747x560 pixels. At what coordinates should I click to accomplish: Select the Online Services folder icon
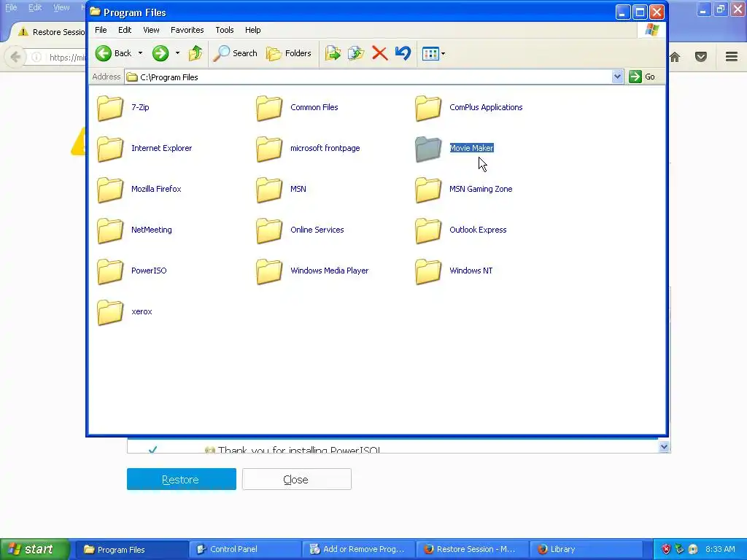click(x=269, y=230)
